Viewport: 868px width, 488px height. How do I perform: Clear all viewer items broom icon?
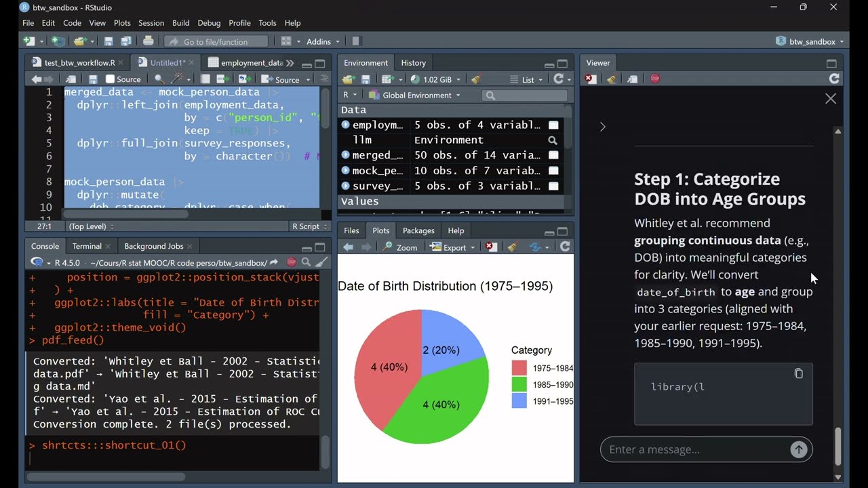pyautogui.click(x=612, y=79)
